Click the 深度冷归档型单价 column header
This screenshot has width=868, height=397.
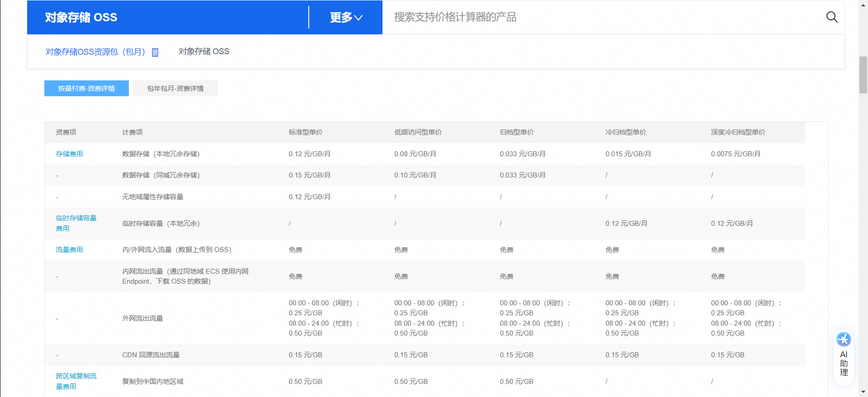point(738,132)
